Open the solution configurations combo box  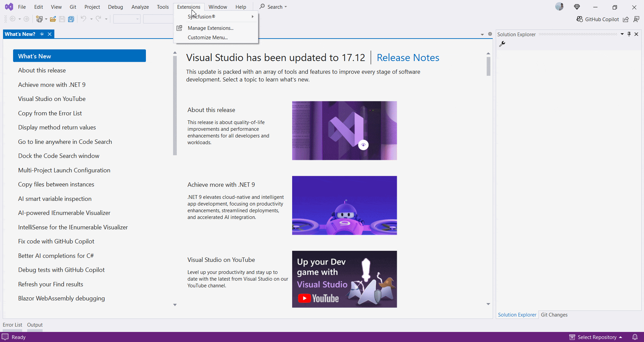[x=127, y=19]
